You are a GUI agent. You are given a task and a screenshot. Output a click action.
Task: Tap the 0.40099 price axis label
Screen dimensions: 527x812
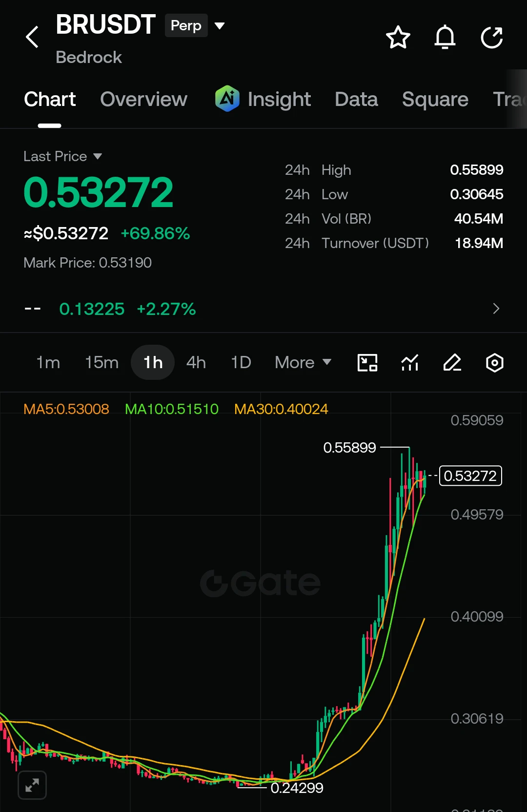click(x=477, y=617)
